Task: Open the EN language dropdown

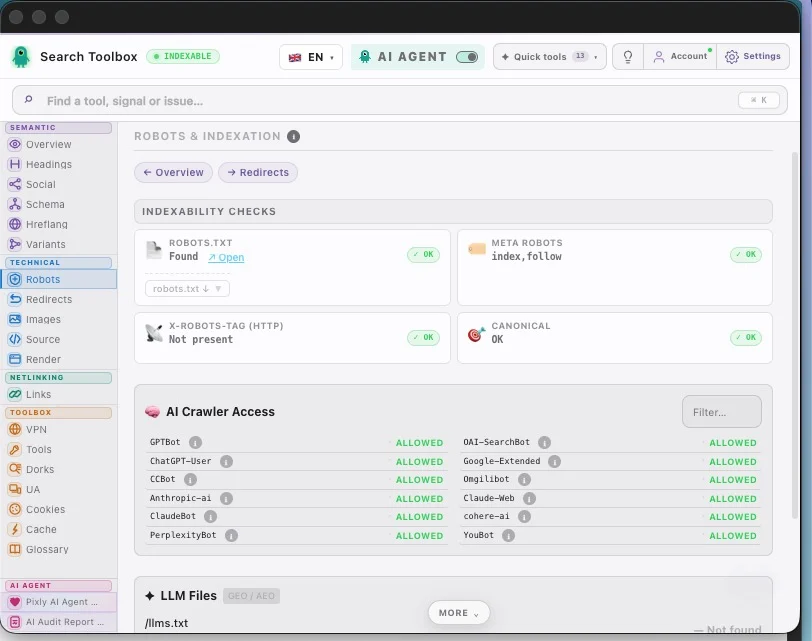Action: 311,57
